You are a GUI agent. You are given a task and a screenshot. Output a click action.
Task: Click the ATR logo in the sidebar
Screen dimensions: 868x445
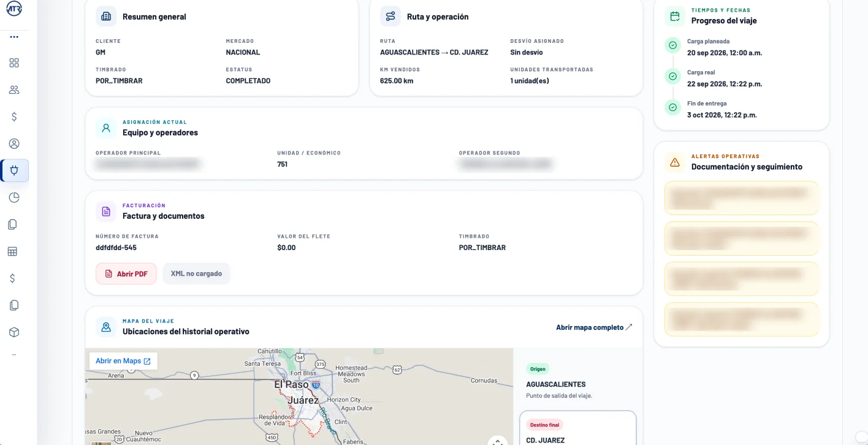click(x=14, y=9)
